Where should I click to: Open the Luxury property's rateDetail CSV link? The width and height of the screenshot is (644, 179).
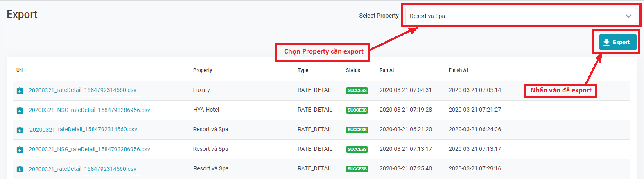[82, 90]
